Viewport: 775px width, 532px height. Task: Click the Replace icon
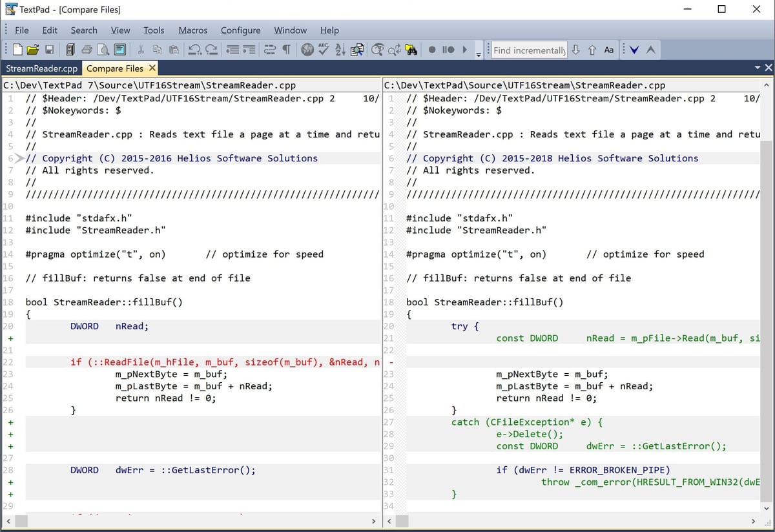395,50
